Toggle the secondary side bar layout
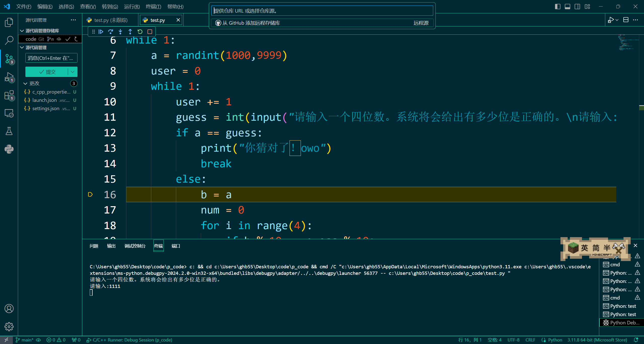Screen dimensions: 644x344 click(x=577, y=7)
